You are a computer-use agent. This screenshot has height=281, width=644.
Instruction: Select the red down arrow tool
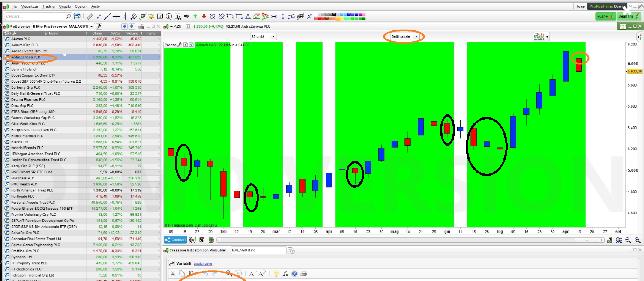(x=204, y=16)
